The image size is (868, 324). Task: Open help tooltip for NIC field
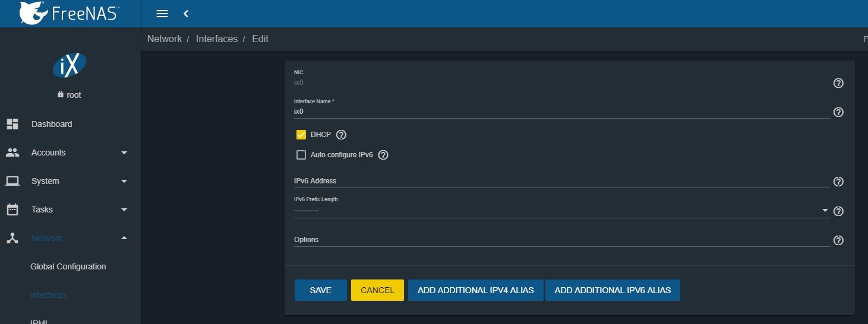838,83
